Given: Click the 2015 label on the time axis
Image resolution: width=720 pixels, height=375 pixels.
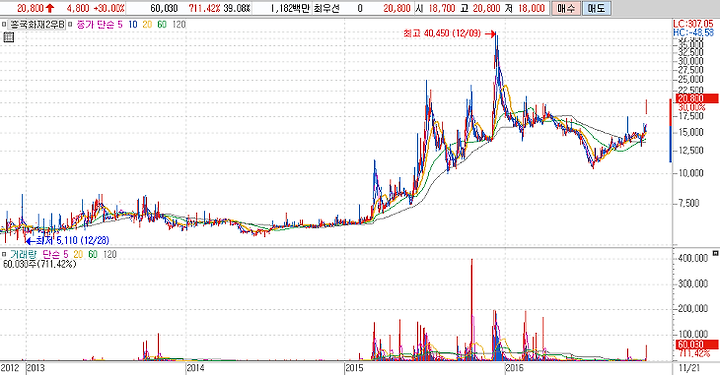Looking at the screenshot, I should 354,368.
